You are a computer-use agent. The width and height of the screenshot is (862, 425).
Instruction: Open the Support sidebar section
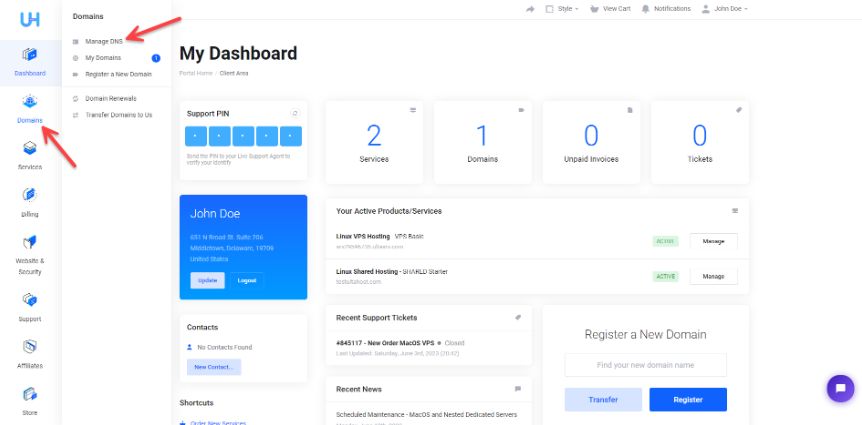tap(30, 307)
